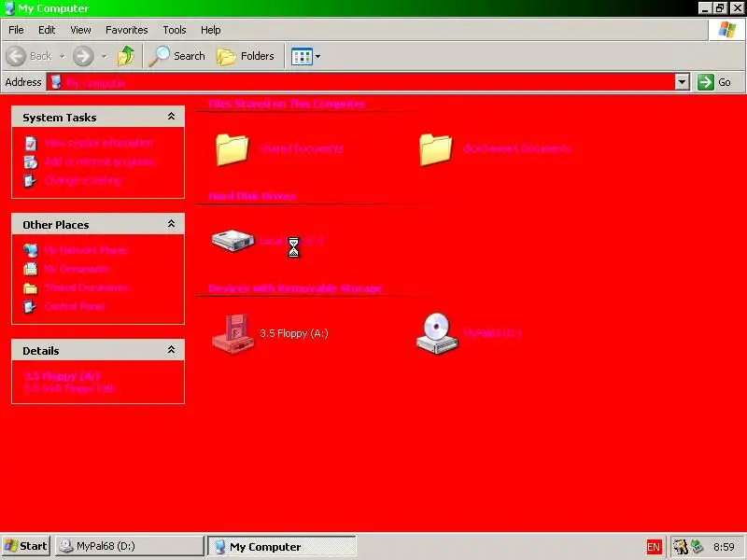
Task: Switch to MyPal68 (D:) taskbar window
Action: pyautogui.click(x=130, y=546)
